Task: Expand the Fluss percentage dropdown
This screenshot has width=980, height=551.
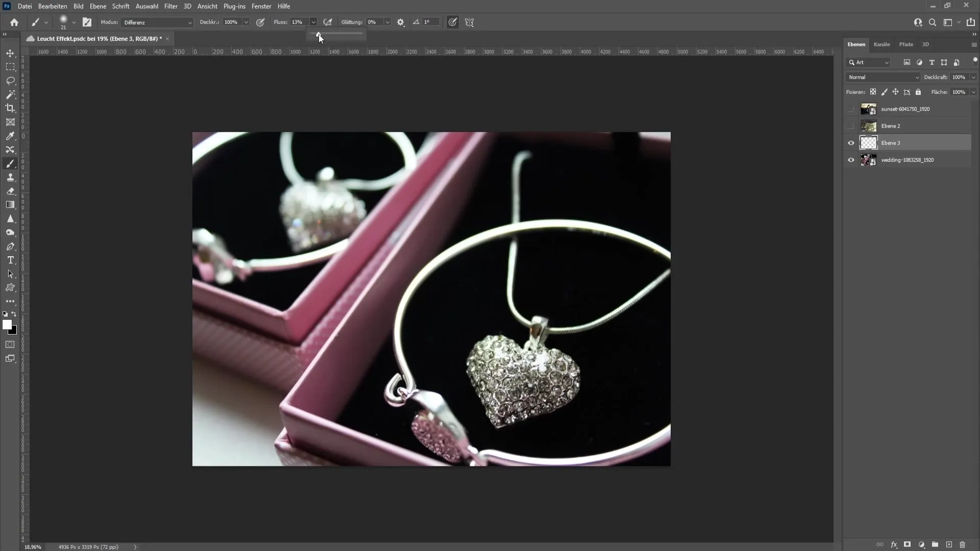Action: click(x=314, y=22)
